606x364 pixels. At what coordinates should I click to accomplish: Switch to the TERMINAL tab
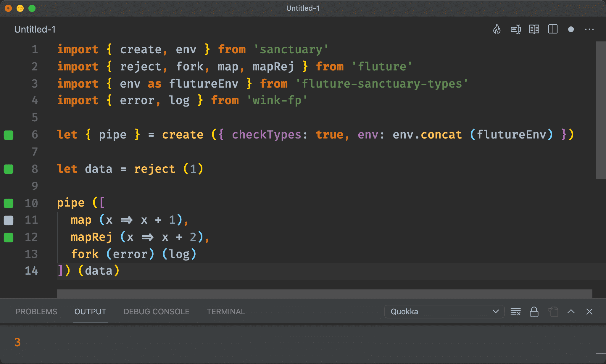tap(226, 312)
